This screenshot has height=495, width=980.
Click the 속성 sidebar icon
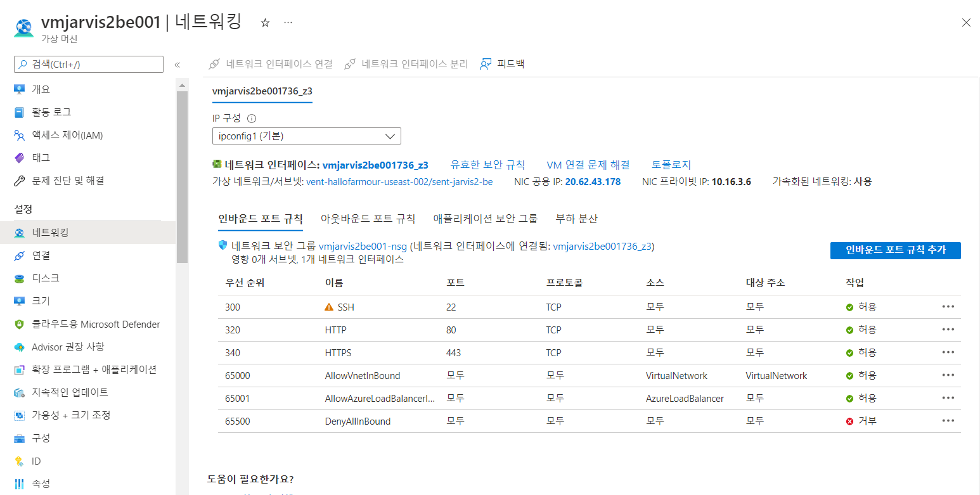[x=20, y=484]
